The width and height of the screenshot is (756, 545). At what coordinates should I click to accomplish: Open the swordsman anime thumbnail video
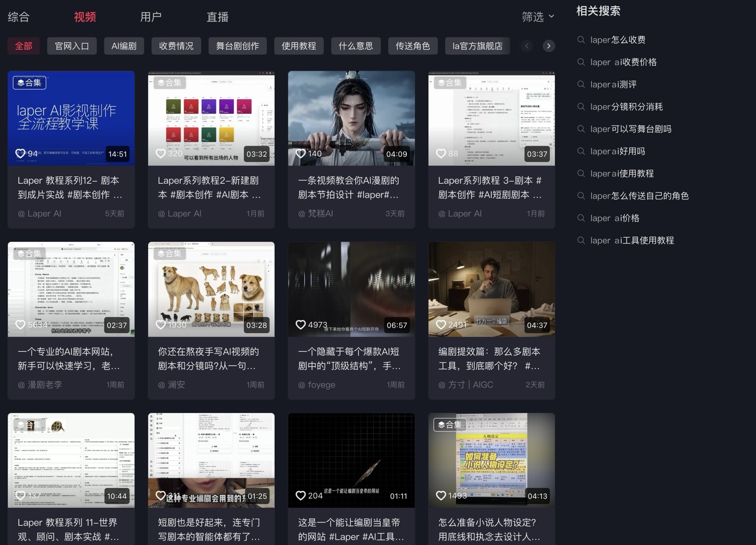click(x=351, y=118)
